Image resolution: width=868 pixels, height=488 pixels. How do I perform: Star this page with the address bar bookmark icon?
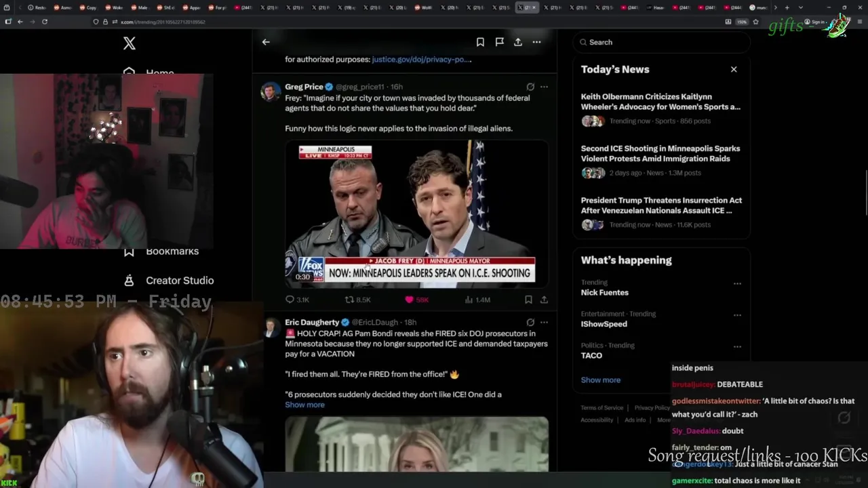tap(755, 22)
